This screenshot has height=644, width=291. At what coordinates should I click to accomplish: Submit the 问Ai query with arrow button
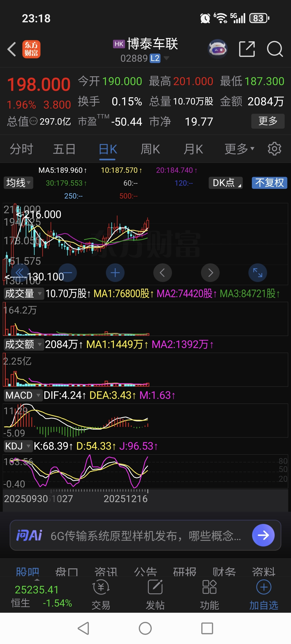pos(263,535)
